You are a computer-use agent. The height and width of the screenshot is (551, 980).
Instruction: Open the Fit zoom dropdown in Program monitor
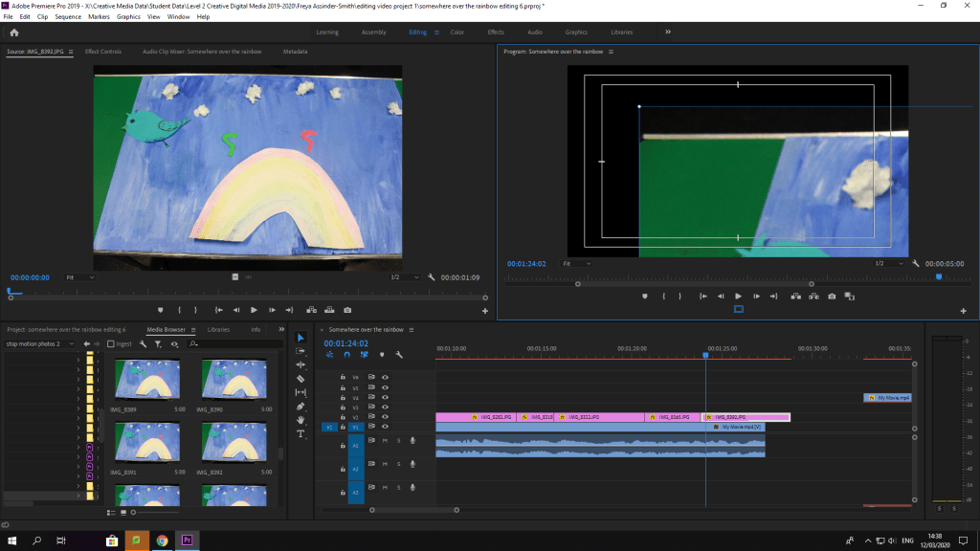point(575,263)
